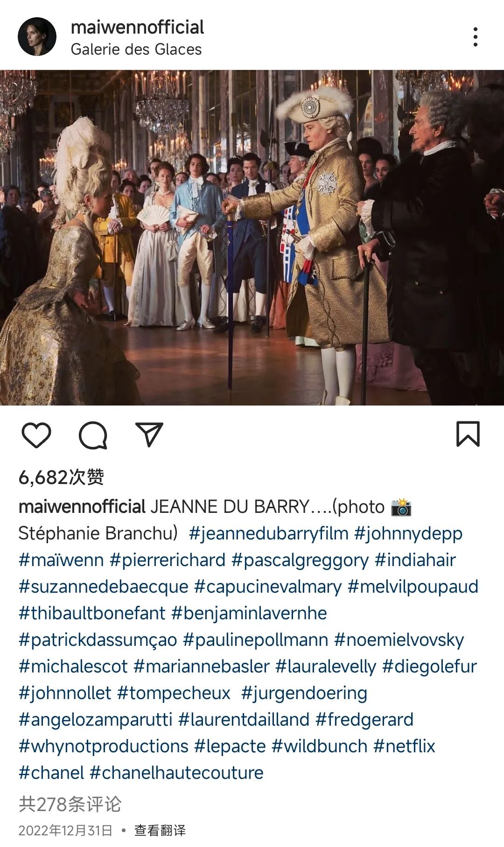Open the #melvilpoupaud hashtag
The width and height of the screenshot is (504, 847).
tap(413, 586)
